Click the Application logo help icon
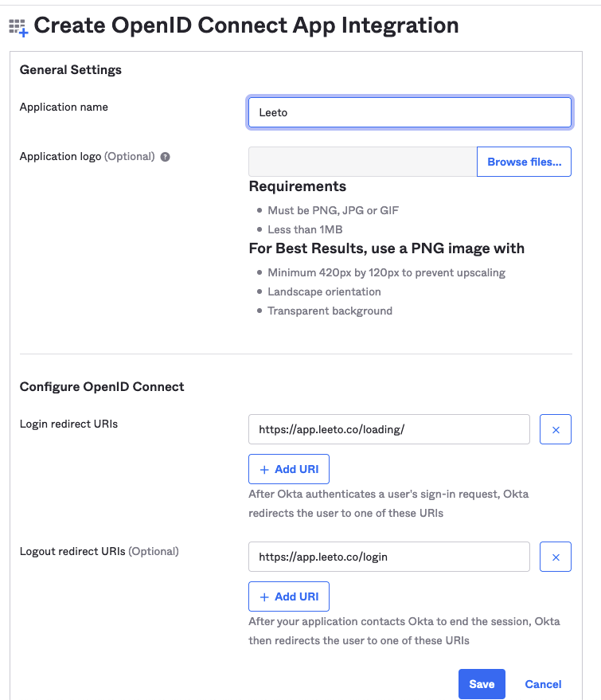 (165, 157)
